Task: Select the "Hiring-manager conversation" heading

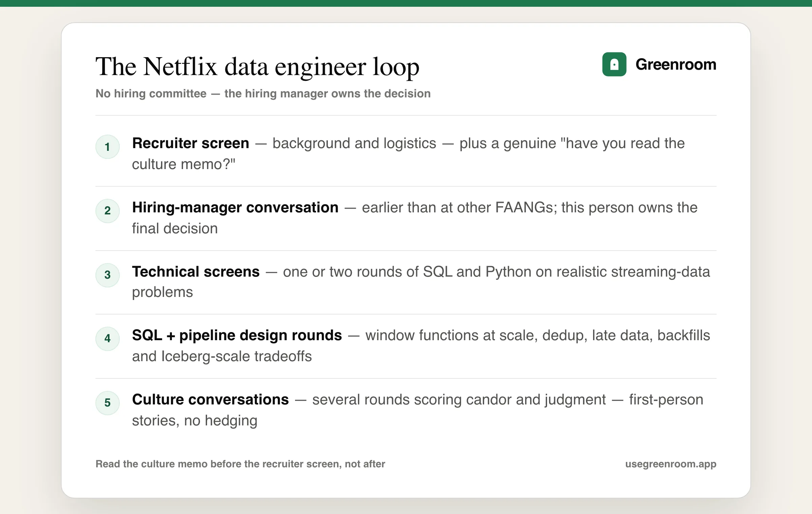Action: click(235, 207)
